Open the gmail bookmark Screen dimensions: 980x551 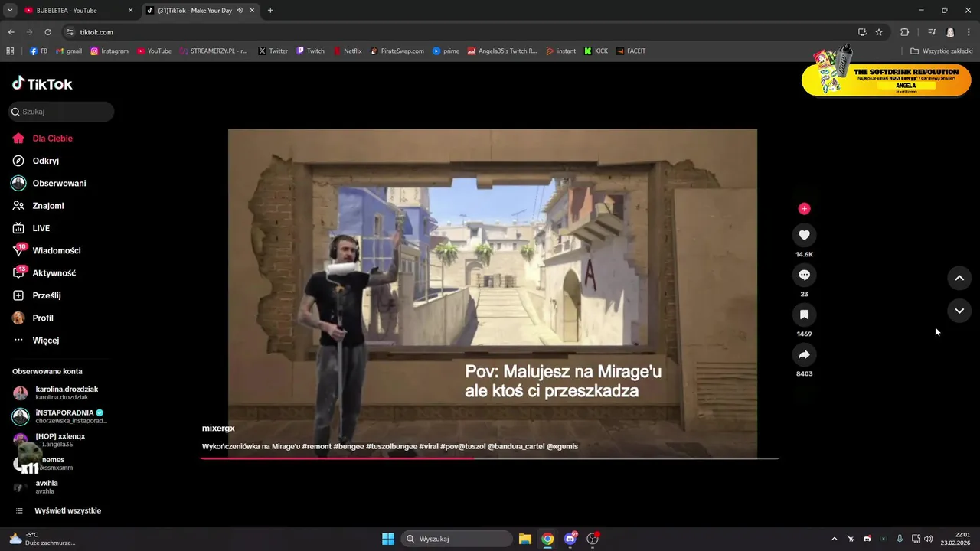[68, 51]
